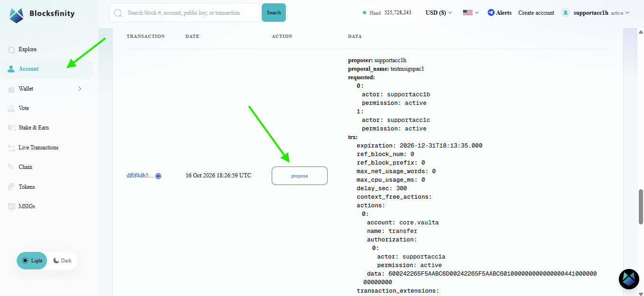Image resolution: width=644 pixels, height=296 pixels.
Task: Open Stake & Earn in the sidebar
Action: click(x=34, y=128)
